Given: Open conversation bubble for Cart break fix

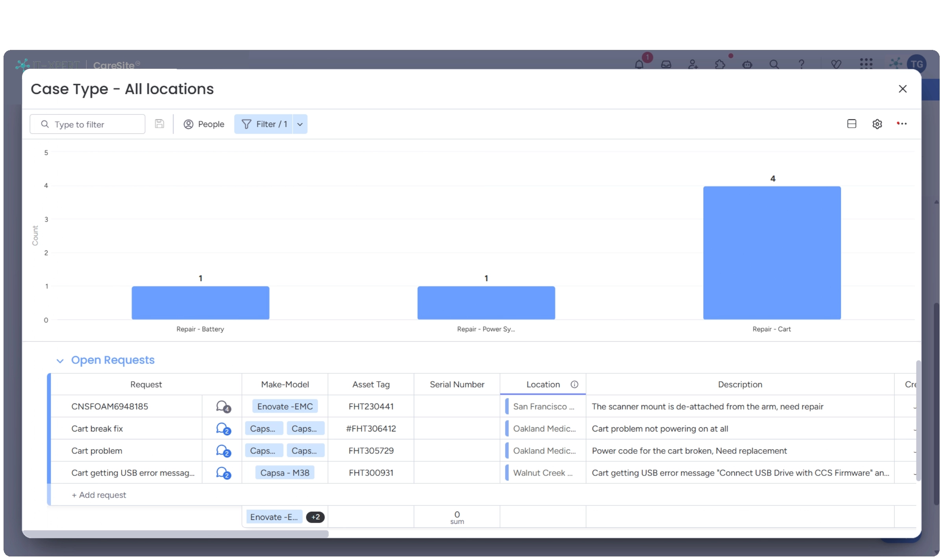Looking at the screenshot, I should 223,429.
